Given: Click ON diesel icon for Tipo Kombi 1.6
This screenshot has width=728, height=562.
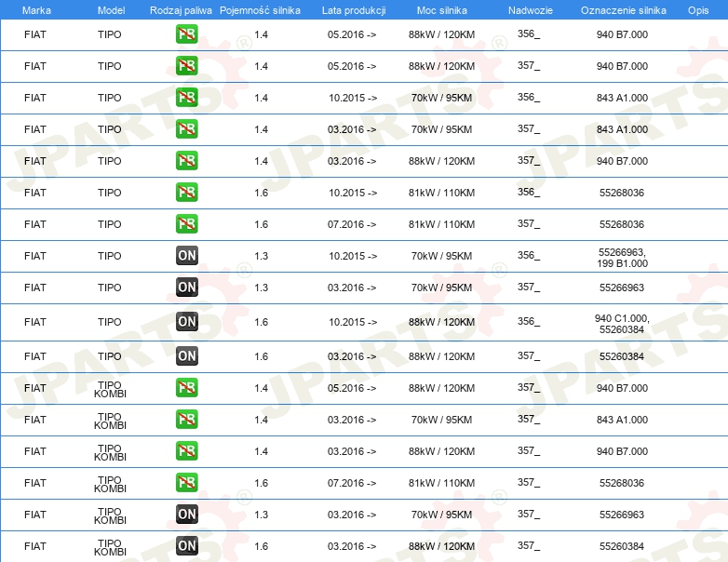Looking at the screenshot, I should tap(186, 546).
